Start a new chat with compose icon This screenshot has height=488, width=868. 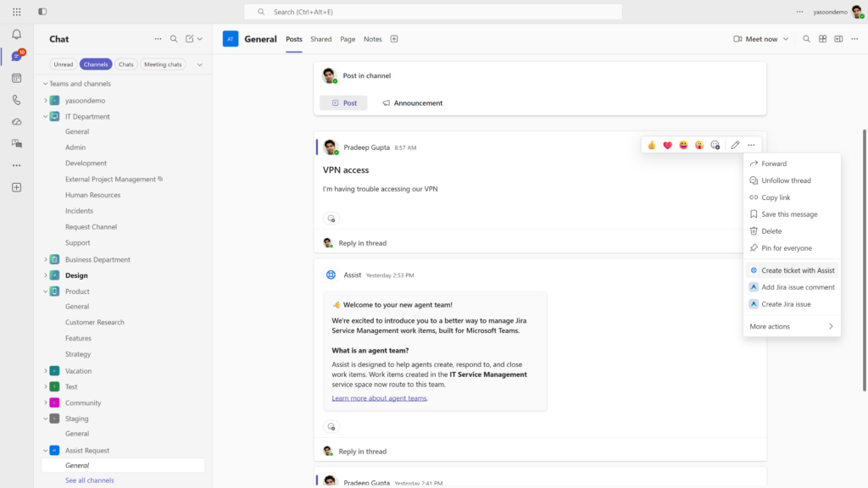click(189, 39)
